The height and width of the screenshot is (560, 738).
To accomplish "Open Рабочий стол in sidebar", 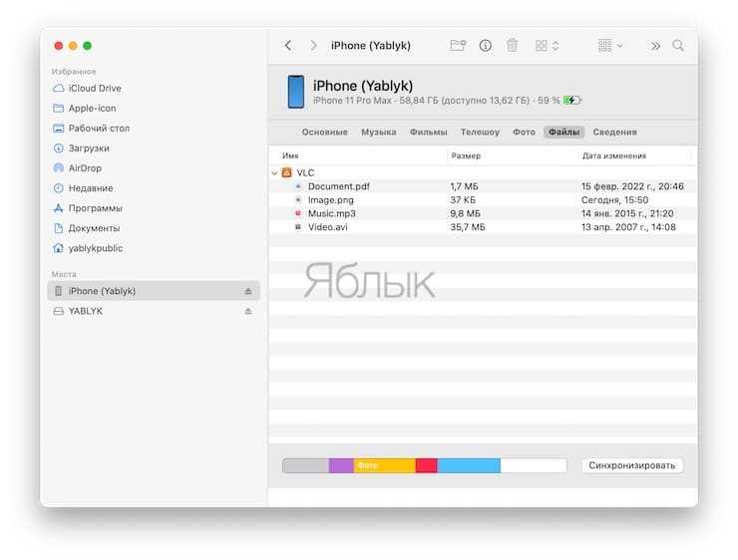I will point(92,129).
